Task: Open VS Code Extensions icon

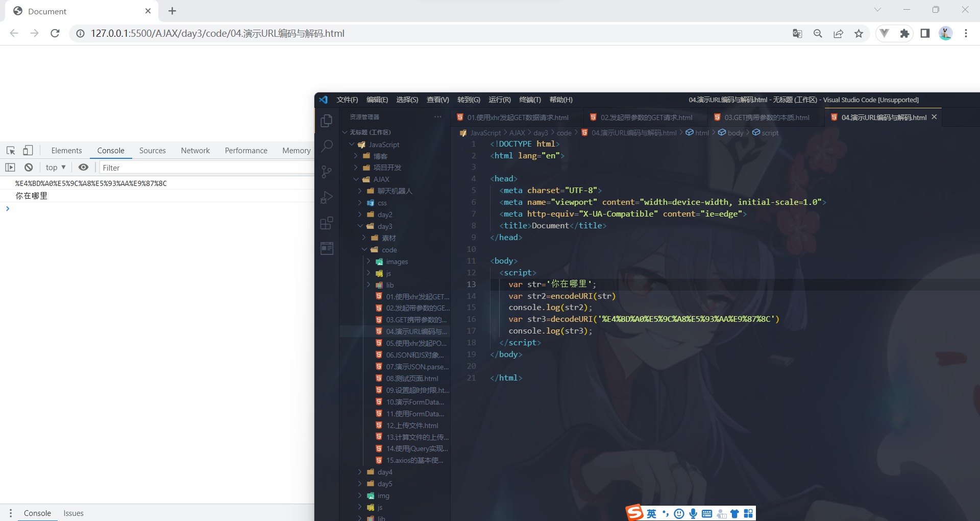Action: point(327,223)
